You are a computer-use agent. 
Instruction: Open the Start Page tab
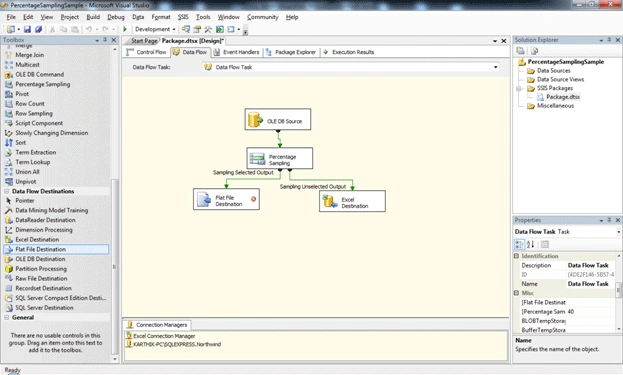(143, 41)
